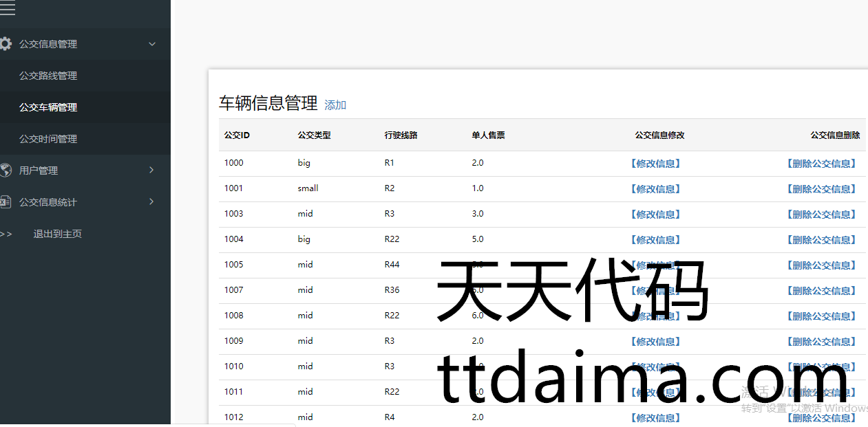Select 公交车辆管理 sidebar item
This screenshot has width=868, height=427.
click(x=48, y=107)
